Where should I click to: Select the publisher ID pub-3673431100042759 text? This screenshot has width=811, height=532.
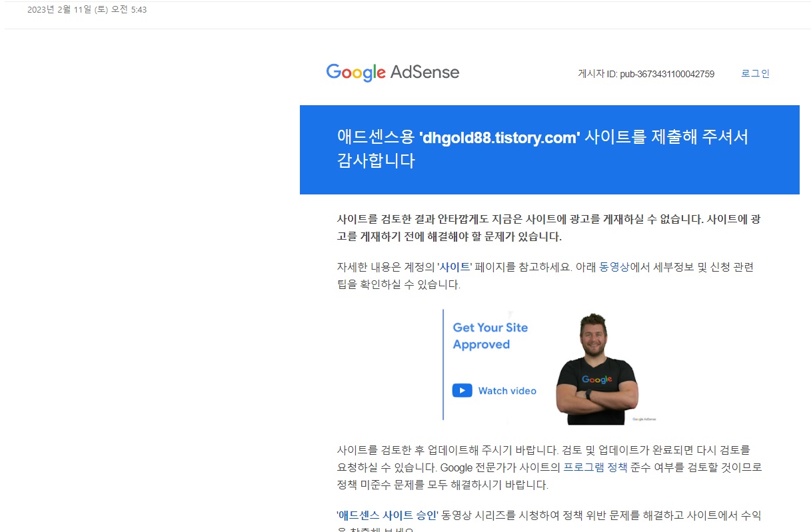[667, 74]
